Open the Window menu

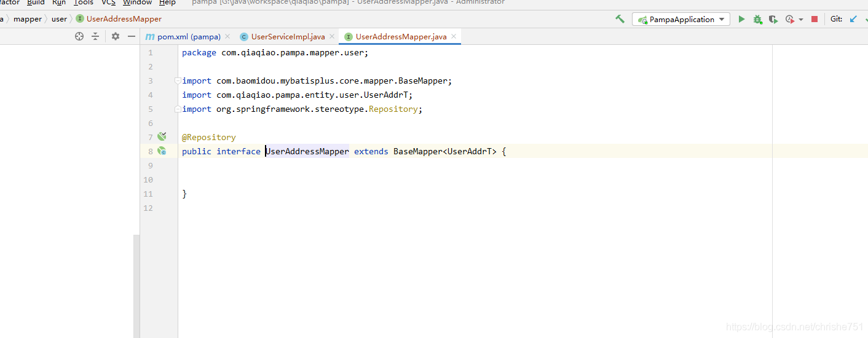point(137,2)
